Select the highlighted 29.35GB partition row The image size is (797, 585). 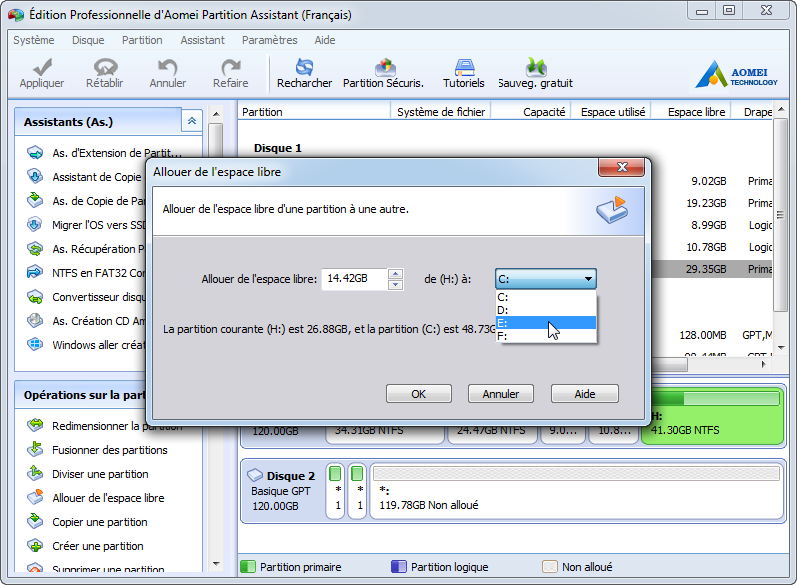712,269
